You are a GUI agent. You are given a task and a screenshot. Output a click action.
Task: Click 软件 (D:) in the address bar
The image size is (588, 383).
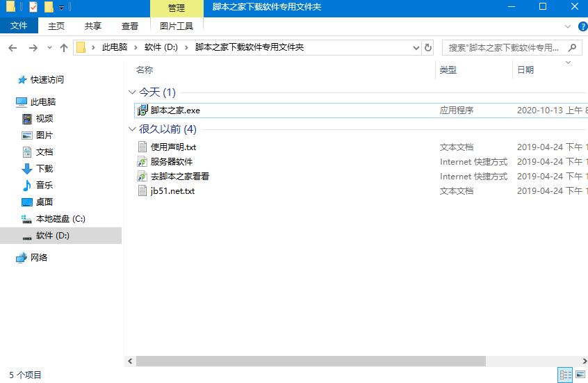tap(161, 47)
